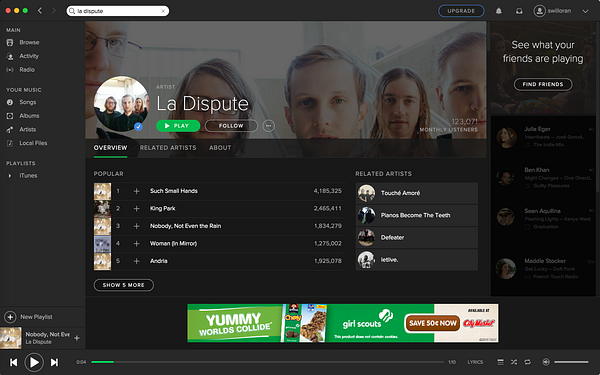Screen dimensions: 600x375
Task: Click the play button in the player bar
Action: pyautogui.click(x=34, y=362)
